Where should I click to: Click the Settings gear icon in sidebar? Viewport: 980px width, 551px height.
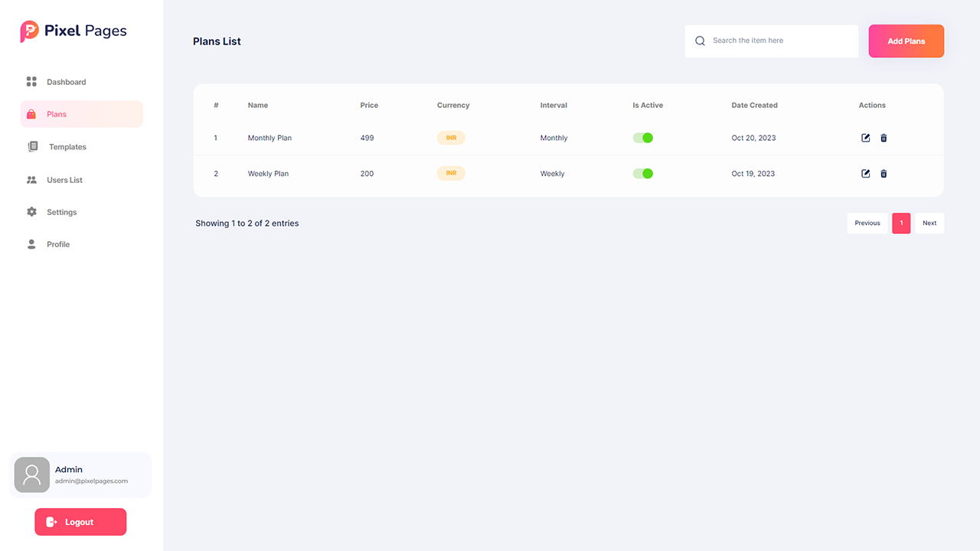(x=31, y=212)
